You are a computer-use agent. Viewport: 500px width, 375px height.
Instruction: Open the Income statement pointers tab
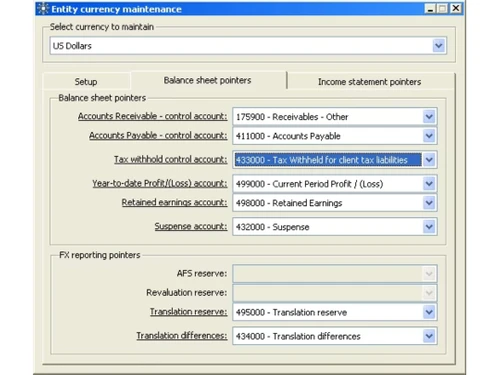(369, 82)
